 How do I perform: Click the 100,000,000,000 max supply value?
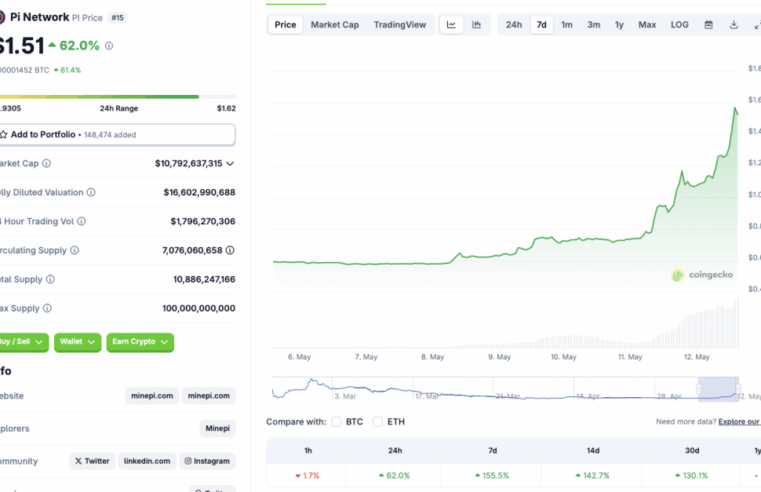point(199,308)
